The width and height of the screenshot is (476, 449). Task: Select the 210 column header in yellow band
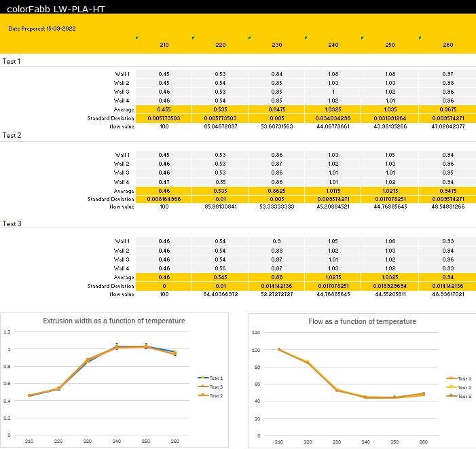click(x=164, y=45)
